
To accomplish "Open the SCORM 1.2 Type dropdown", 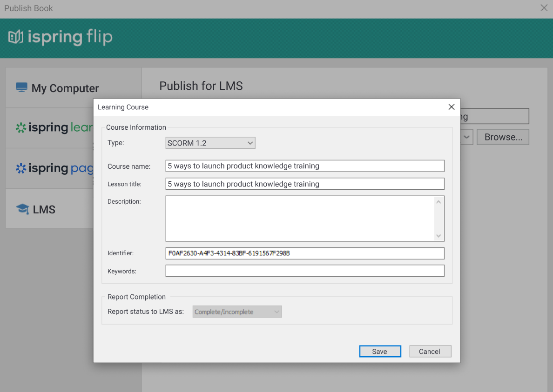I will [x=210, y=143].
